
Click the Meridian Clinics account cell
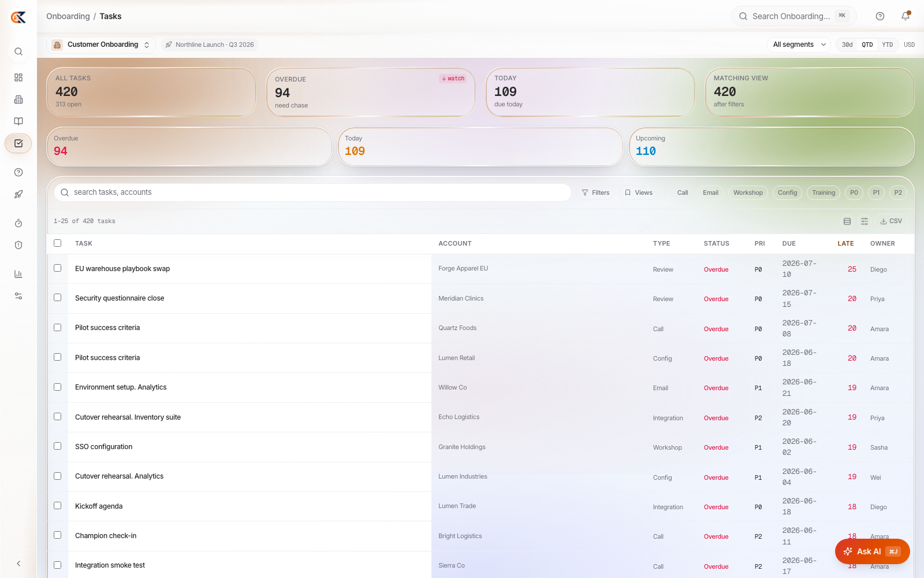(x=461, y=299)
